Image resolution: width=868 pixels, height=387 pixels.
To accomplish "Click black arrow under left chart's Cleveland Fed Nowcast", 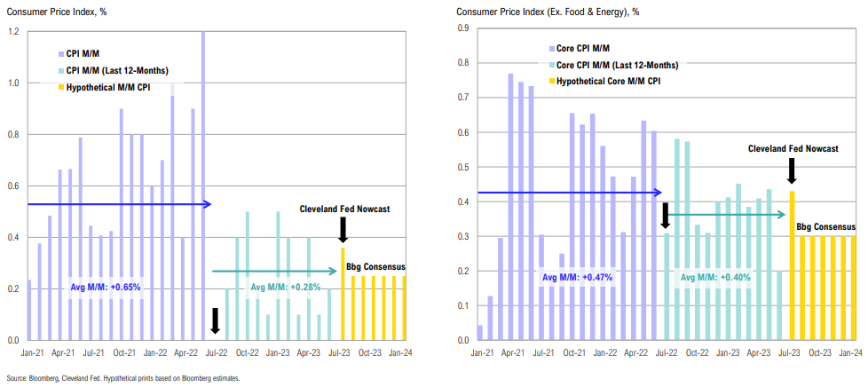I will [x=343, y=229].
